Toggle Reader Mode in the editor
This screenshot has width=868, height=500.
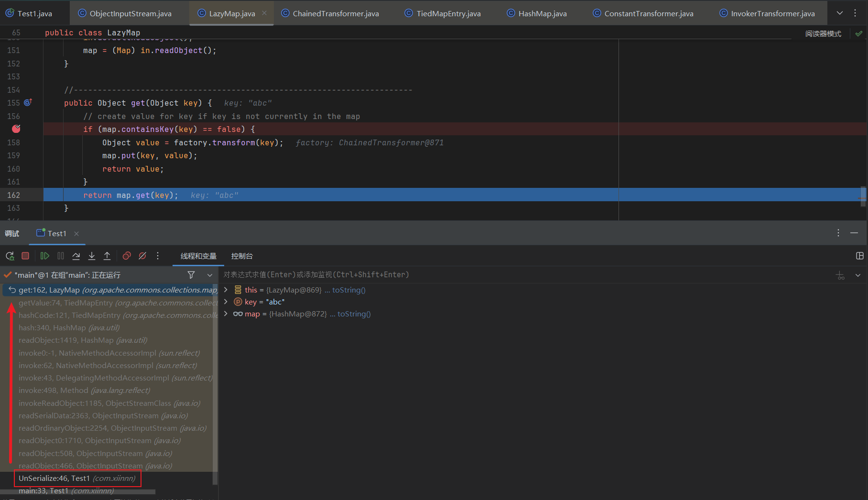click(823, 34)
